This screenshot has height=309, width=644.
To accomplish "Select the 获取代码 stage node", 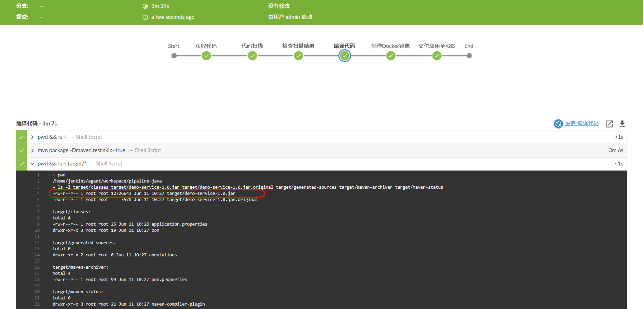I will coord(206,56).
